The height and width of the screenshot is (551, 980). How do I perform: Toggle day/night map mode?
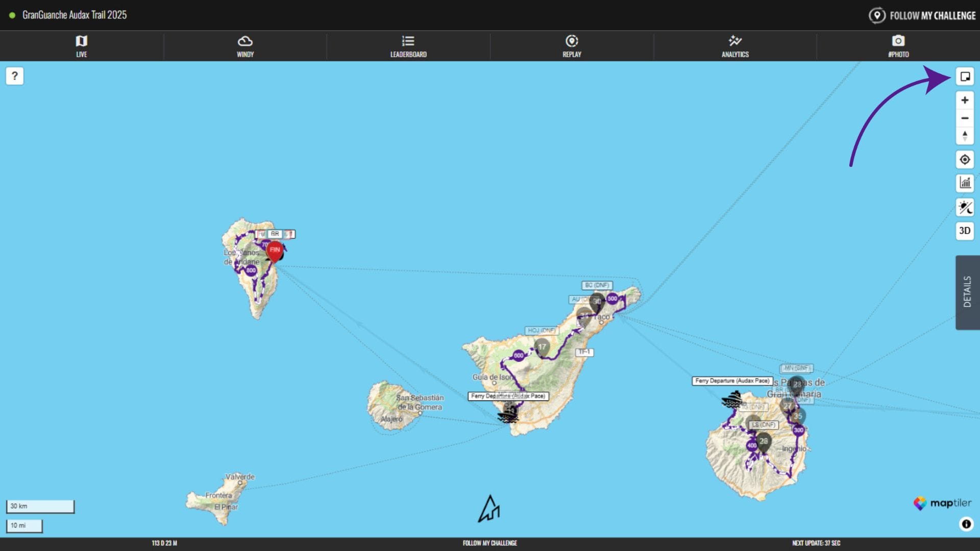pos(965,207)
